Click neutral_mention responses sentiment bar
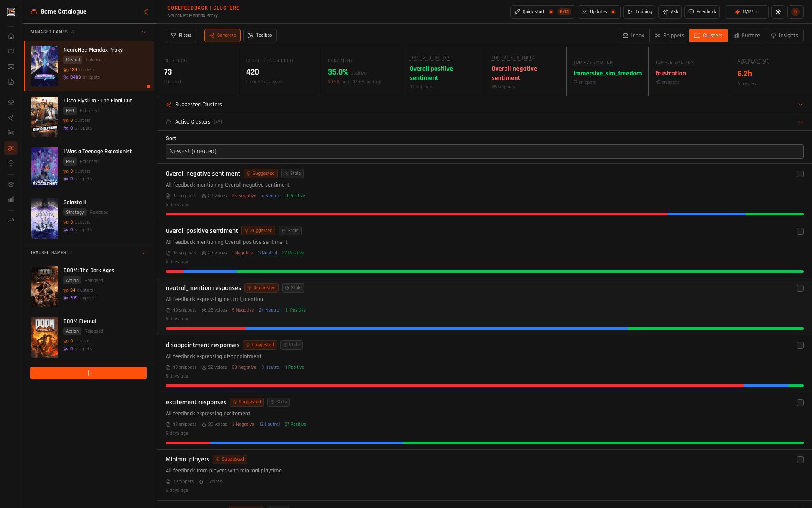The width and height of the screenshot is (812, 508). pos(484,329)
